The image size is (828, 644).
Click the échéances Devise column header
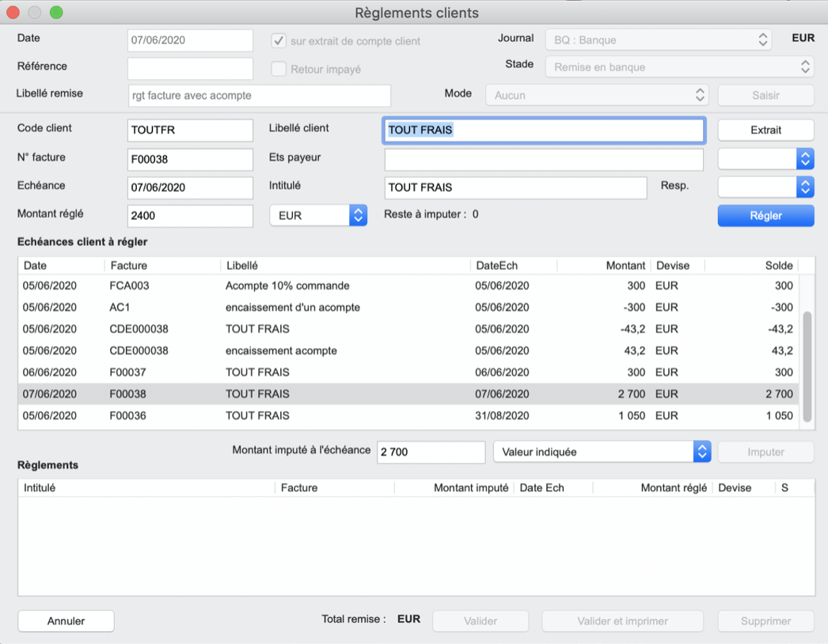(678, 266)
